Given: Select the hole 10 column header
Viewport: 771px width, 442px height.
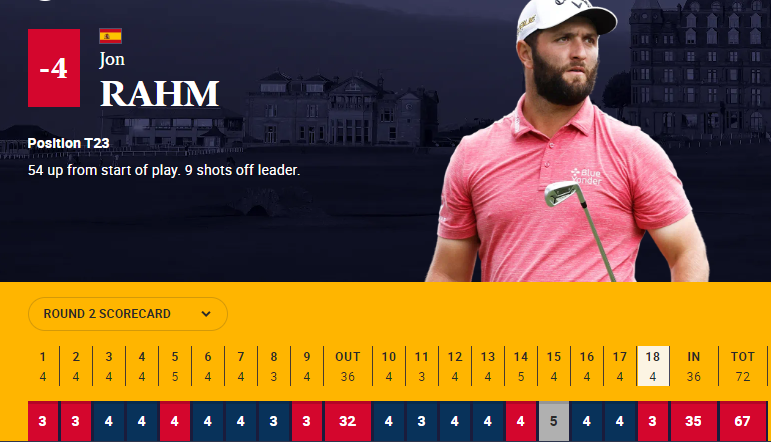Looking at the screenshot, I should coord(389,365).
